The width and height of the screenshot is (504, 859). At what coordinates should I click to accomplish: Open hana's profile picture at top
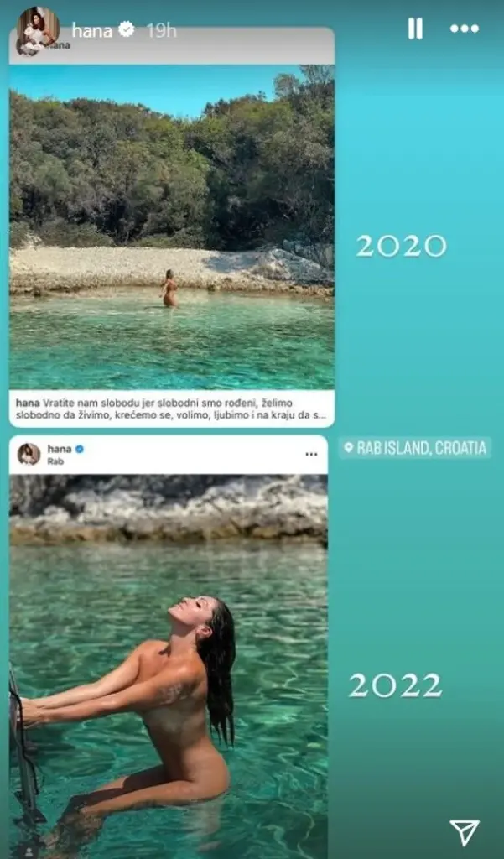coord(38,28)
